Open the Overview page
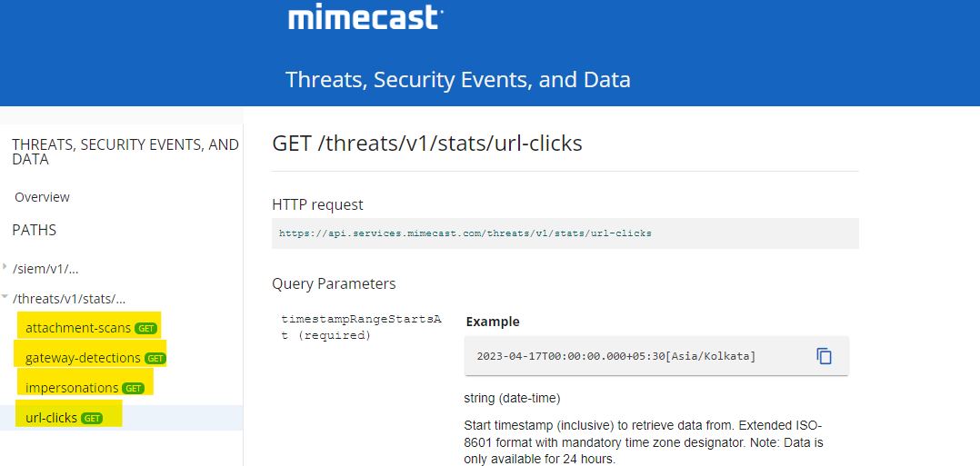 (42, 197)
